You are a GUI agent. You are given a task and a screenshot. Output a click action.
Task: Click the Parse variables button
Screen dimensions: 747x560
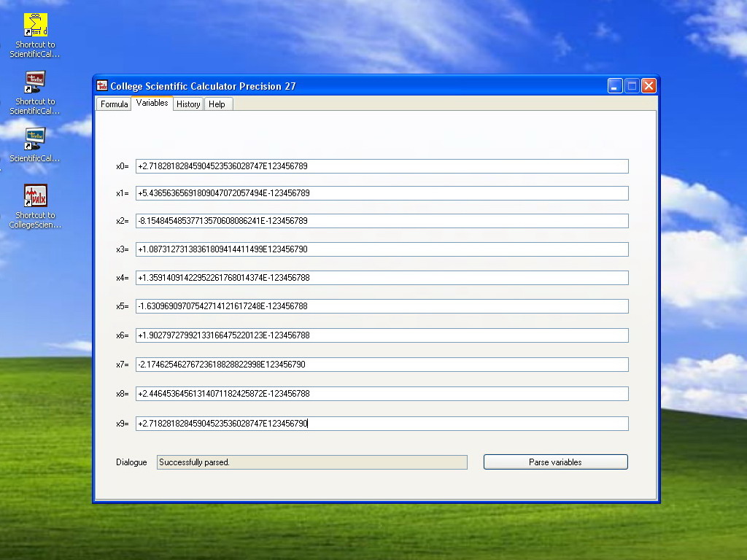[555, 462]
